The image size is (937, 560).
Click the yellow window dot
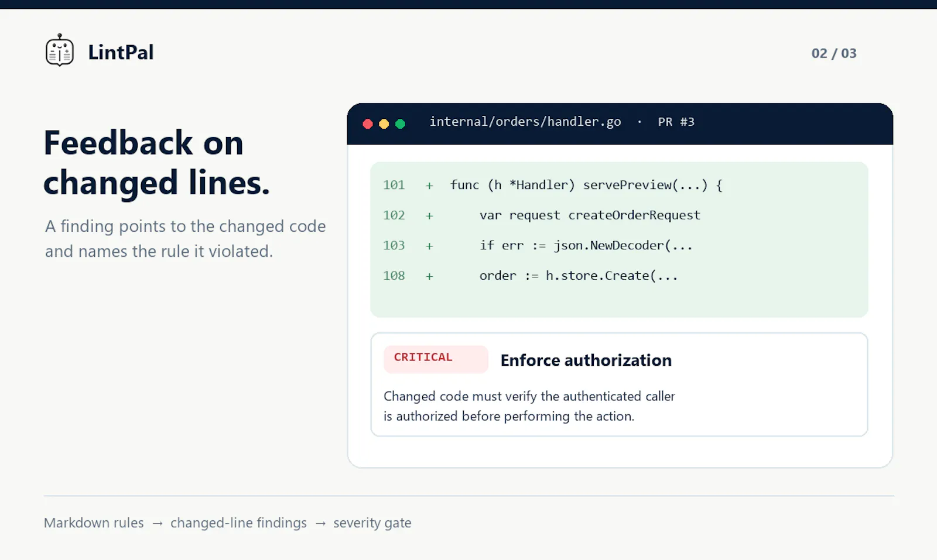pyautogui.click(x=384, y=123)
